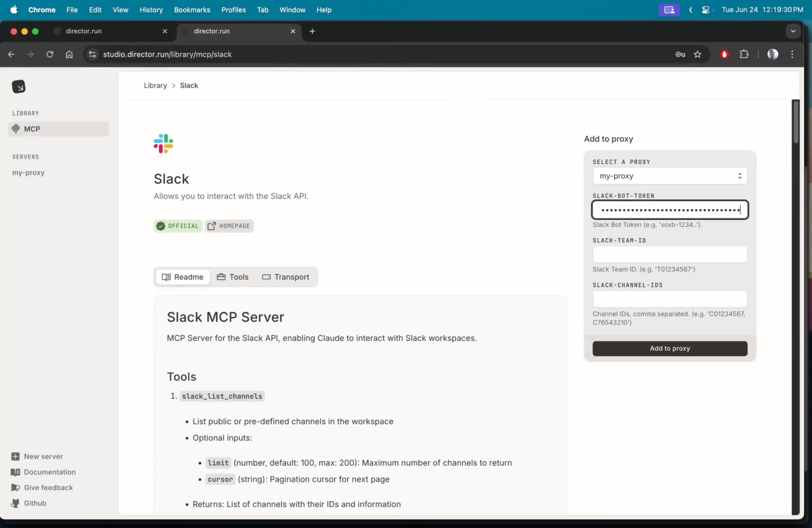Screen dimensions: 812x528
Task: Click the slack_list_channels code label
Action: (222, 396)
